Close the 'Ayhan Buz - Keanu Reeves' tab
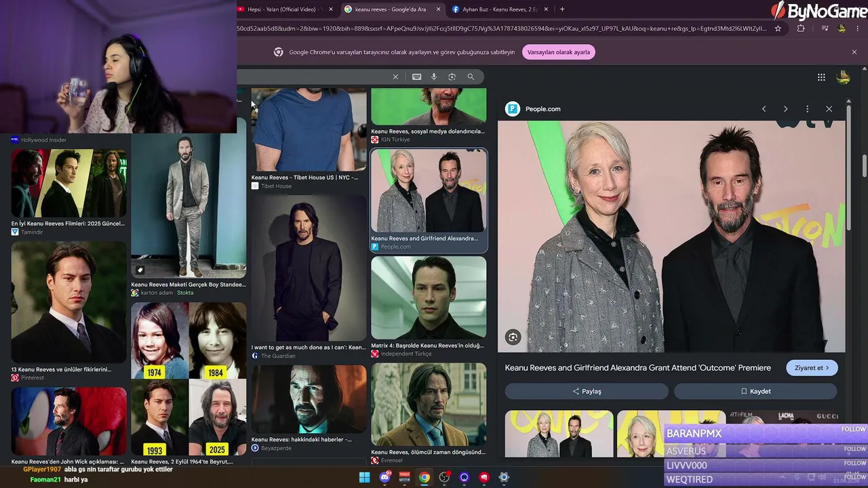Image resolution: width=868 pixels, height=488 pixels. pyautogui.click(x=546, y=9)
